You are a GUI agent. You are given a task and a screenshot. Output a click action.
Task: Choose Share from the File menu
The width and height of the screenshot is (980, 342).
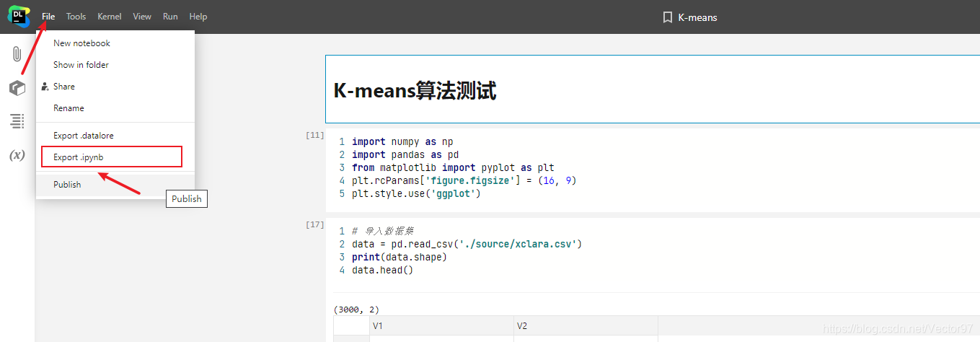(115, 87)
